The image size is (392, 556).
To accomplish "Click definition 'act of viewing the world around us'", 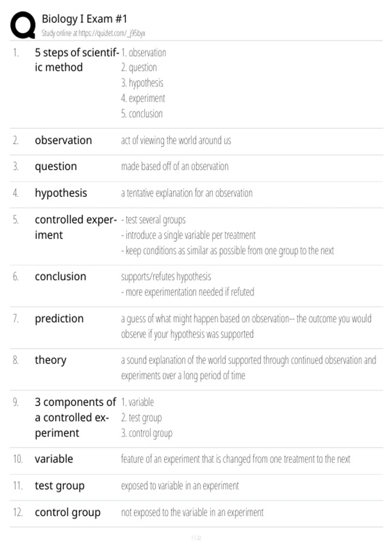I will 176,141.
